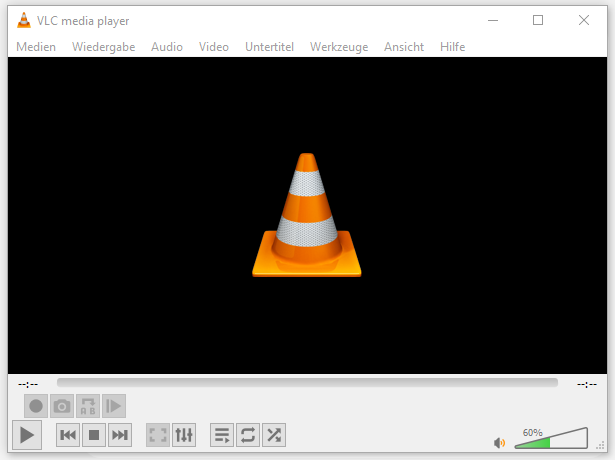The height and width of the screenshot is (460, 615).
Task: Click the Play button
Action: pyautogui.click(x=27, y=435)
